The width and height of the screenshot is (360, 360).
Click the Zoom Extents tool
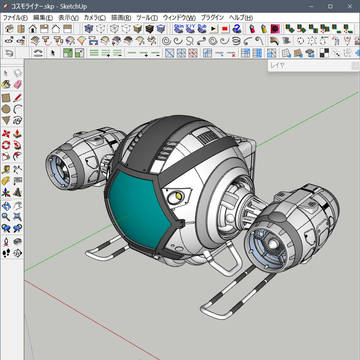point(17,217)
